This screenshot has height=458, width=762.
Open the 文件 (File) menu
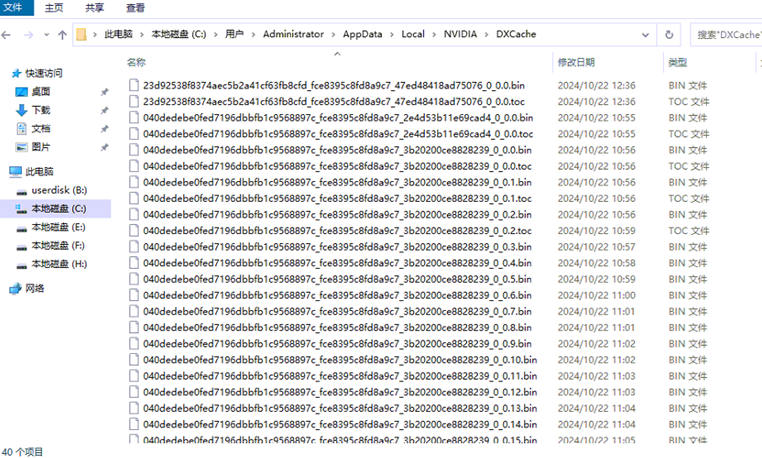pos(13,8)
